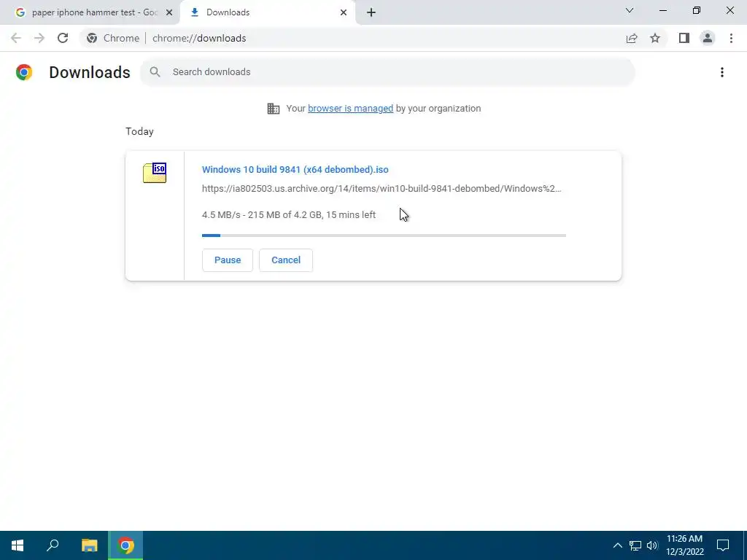This screenshot has height=560, width=747.
Task: Open the tab search chevron
Action: click(x=630, y=10)
